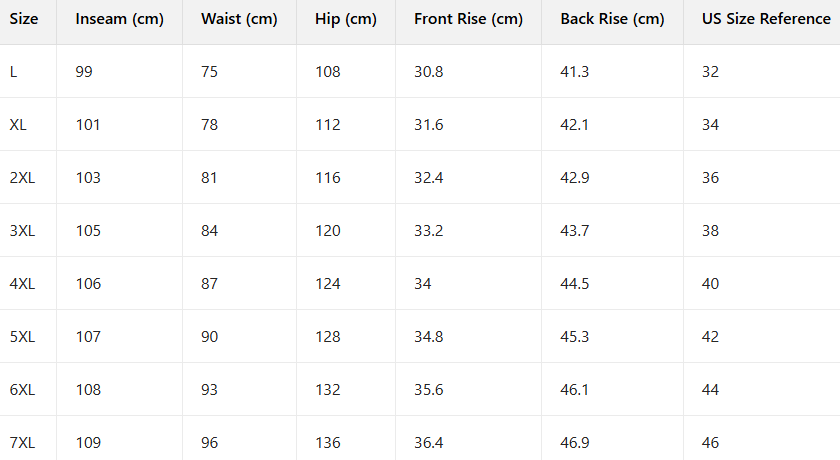This screenshot has height=460, width=840.
Task: Click the Back Rise (cm) header
Action: (612, 19)
